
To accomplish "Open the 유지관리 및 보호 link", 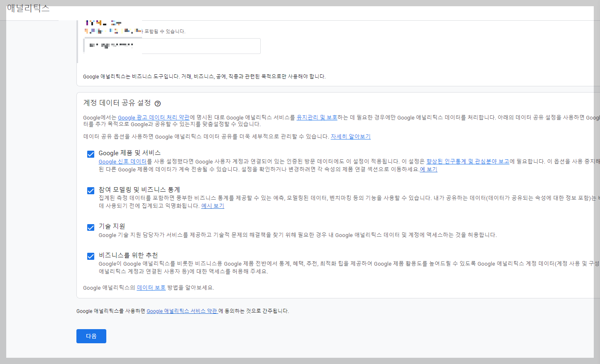I will pyautogui.click(x=317, y=117).
